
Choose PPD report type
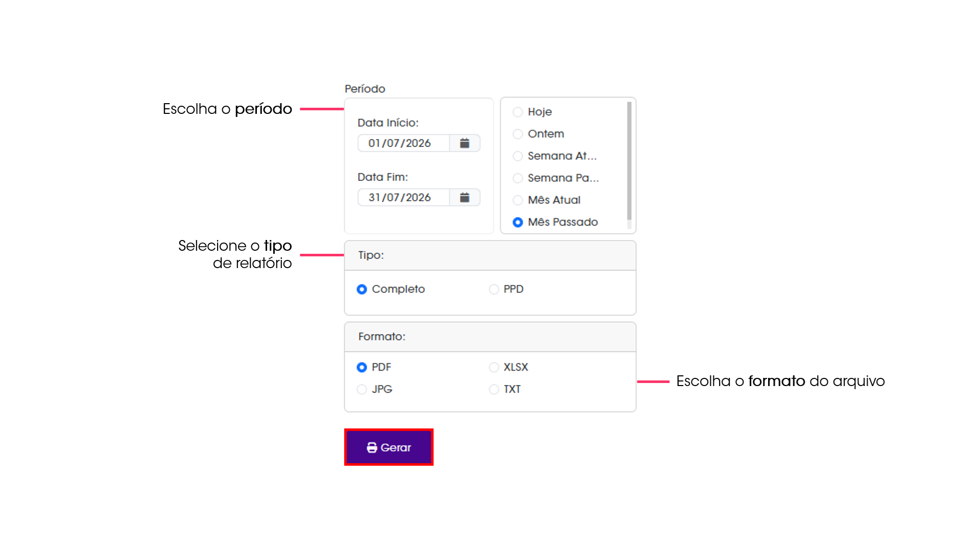494,289
